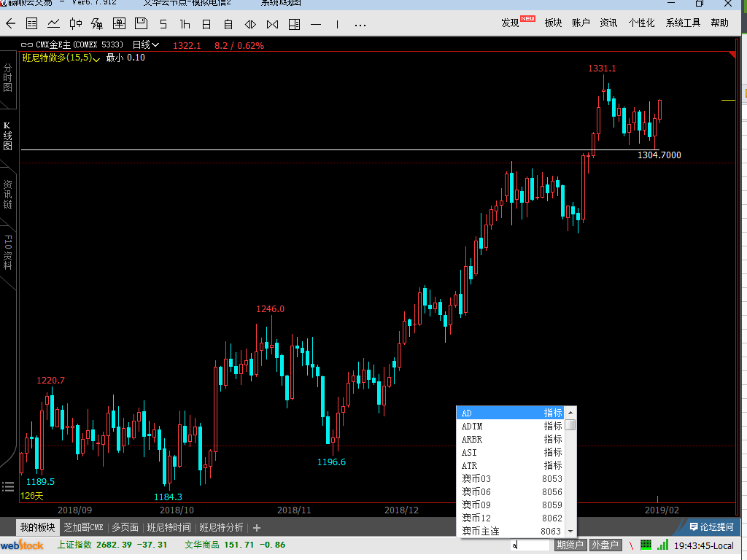Viewport: 747px width, 560px height.
Task: Open the 系统工具 menu
Action: (683, 23)
